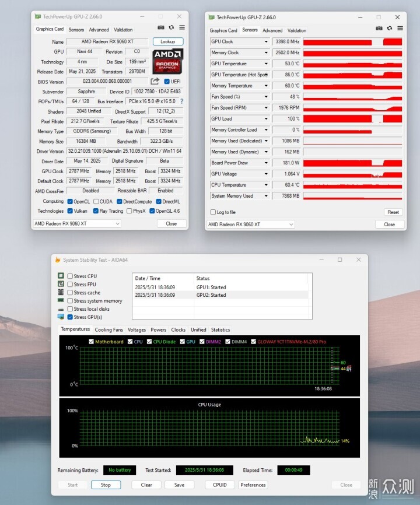Open the Board Power Draw sensor dropdown

(266, 163)
